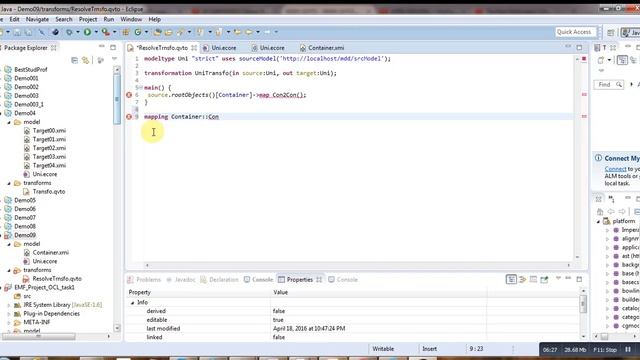Screen dimensions: 640x360
Task: Open the Problems view tab
Action: click(144, 280)
